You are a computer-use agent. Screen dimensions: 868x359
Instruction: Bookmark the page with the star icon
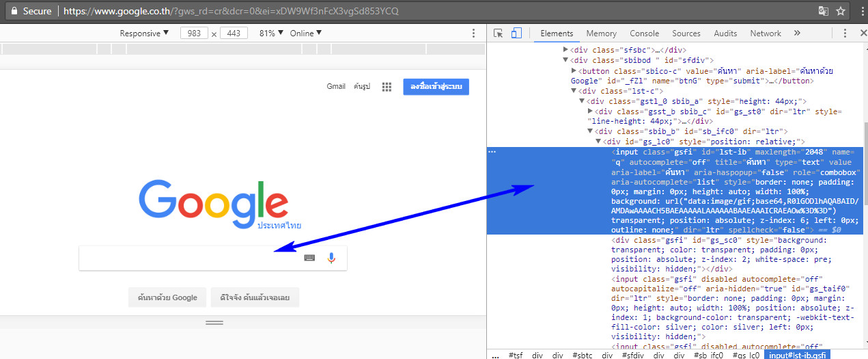click(x=841, y=11)
